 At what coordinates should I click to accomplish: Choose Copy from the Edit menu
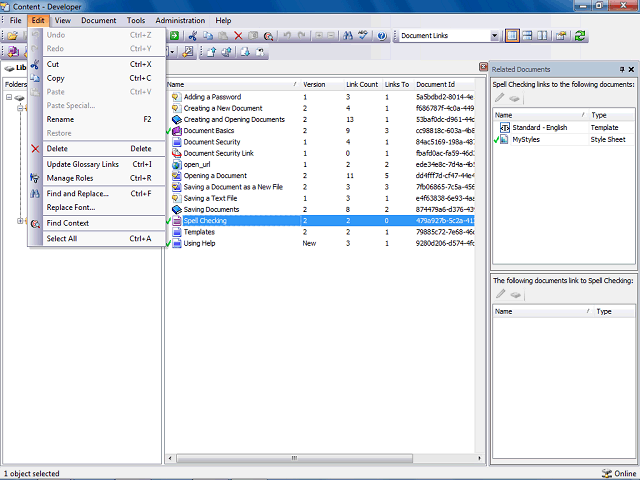97,78
